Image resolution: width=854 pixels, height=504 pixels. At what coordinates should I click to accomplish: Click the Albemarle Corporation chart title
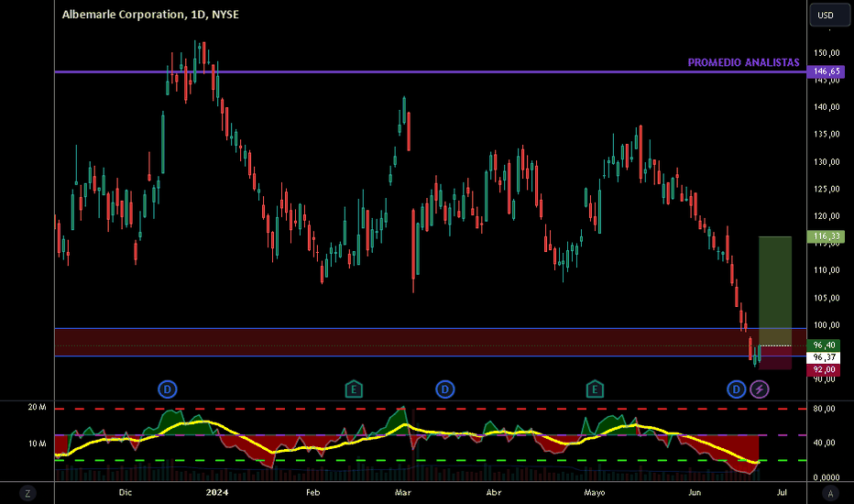(150, 15)
